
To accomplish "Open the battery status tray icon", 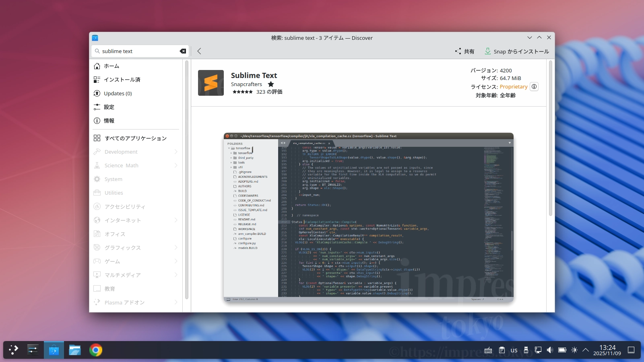I will (x=562, y=350).
